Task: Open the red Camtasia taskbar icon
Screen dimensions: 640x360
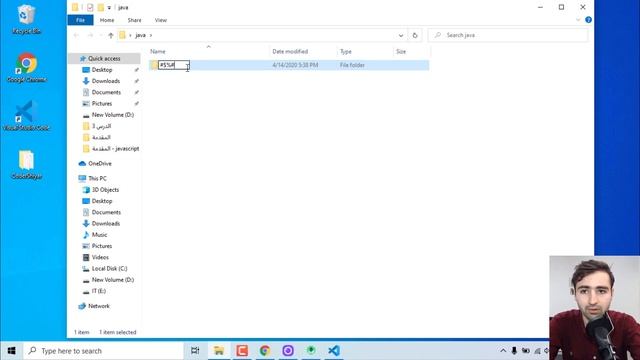Action: click(242, 351)
